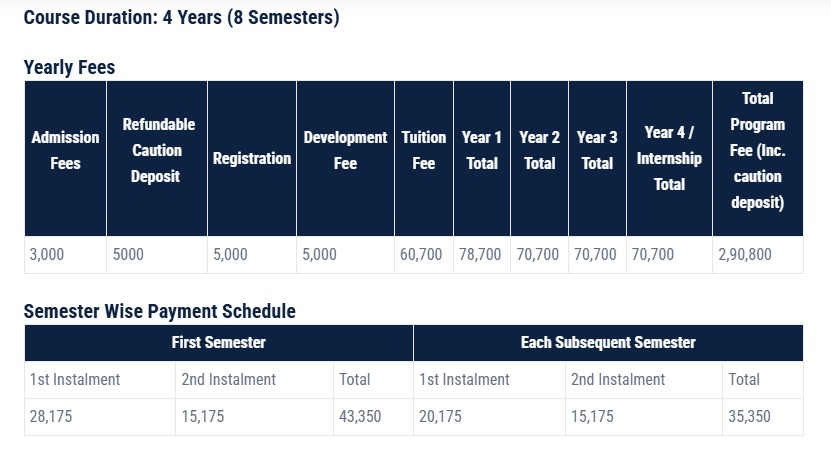The width and height of the screenshot is (831, 465).
Task: Select the 60,700 tuition fee value
Action: [421, 255]
